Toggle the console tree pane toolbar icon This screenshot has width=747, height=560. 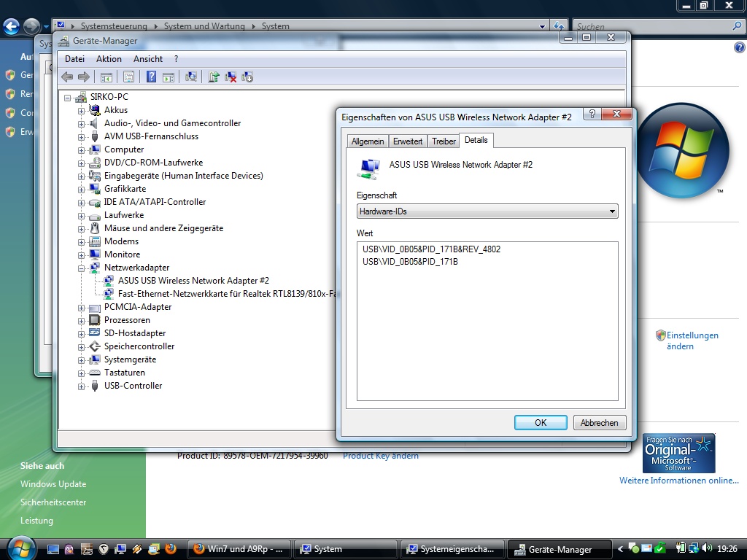(x=107, y=77)
